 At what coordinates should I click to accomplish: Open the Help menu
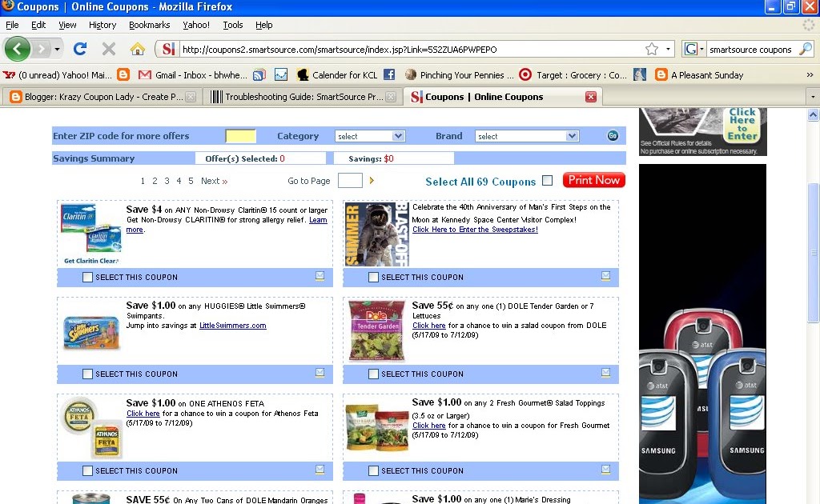pos(264,25)
